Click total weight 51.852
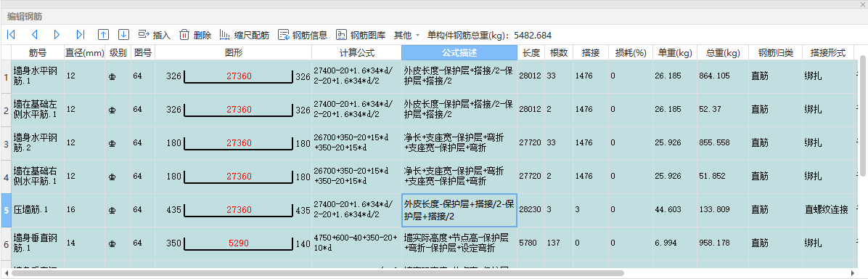 (722, 177)
